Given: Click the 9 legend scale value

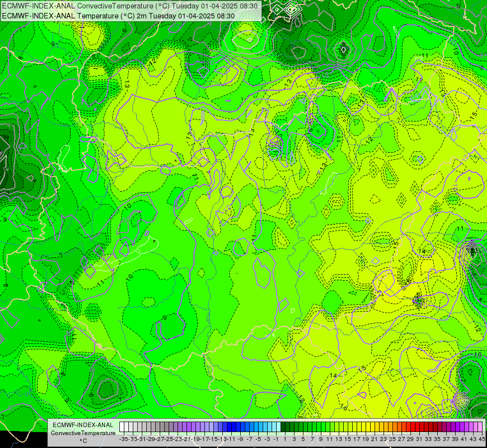Looking at the screenshot, I should coord(321,440).
